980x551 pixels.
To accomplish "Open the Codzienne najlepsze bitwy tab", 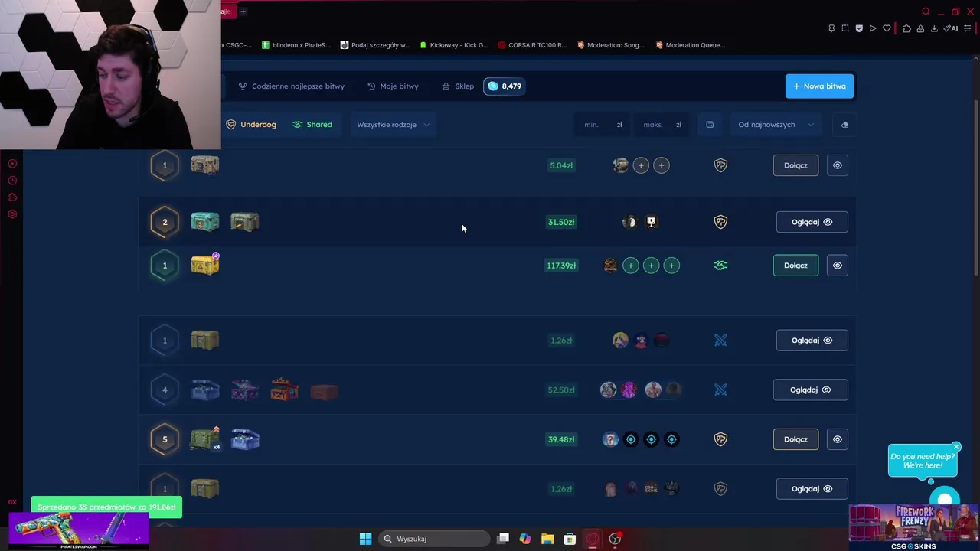I will click(292, 86).
